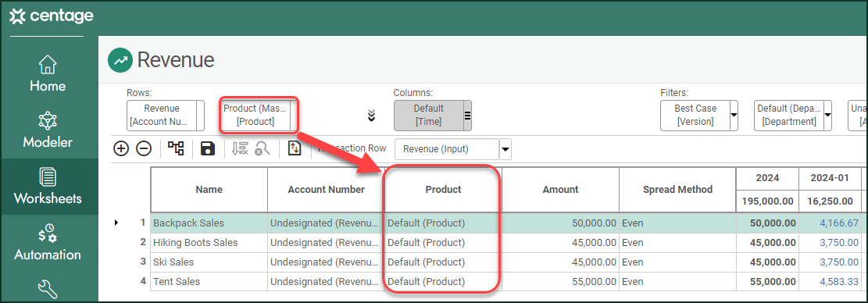Click the Revenue trend icon beside title
This screenshot has height=303, width=868.
coord(120,59)
